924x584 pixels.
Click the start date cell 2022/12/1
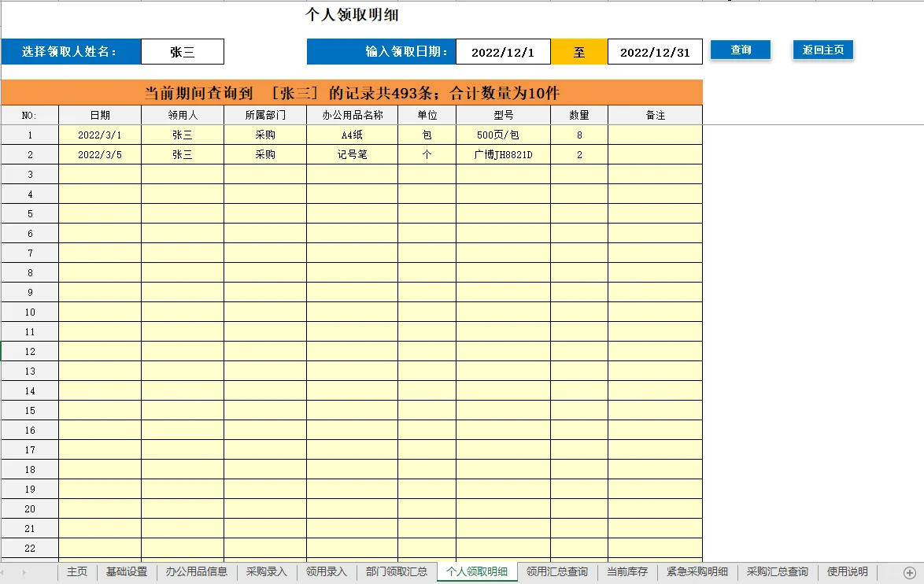504,51
